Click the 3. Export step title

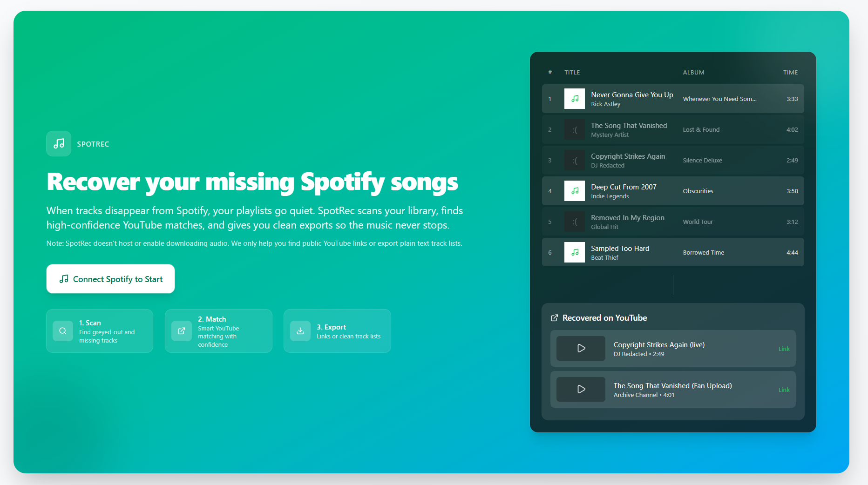click(331, 327)
